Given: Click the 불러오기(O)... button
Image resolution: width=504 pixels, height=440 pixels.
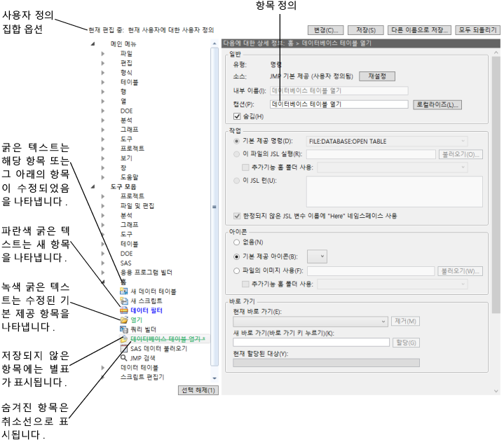Looking at the screenshot, I should click(x=461, y=154).
